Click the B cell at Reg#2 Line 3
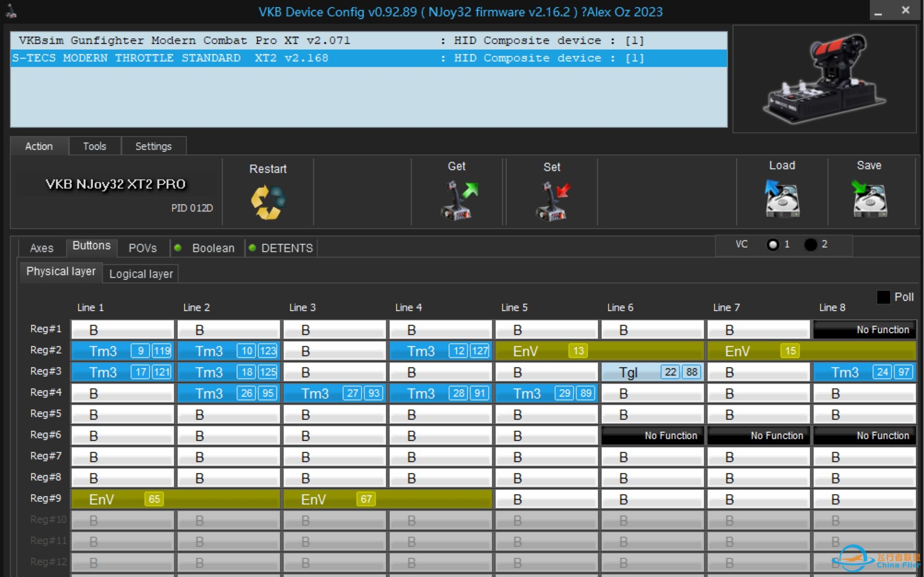 [x=335, y=351]
